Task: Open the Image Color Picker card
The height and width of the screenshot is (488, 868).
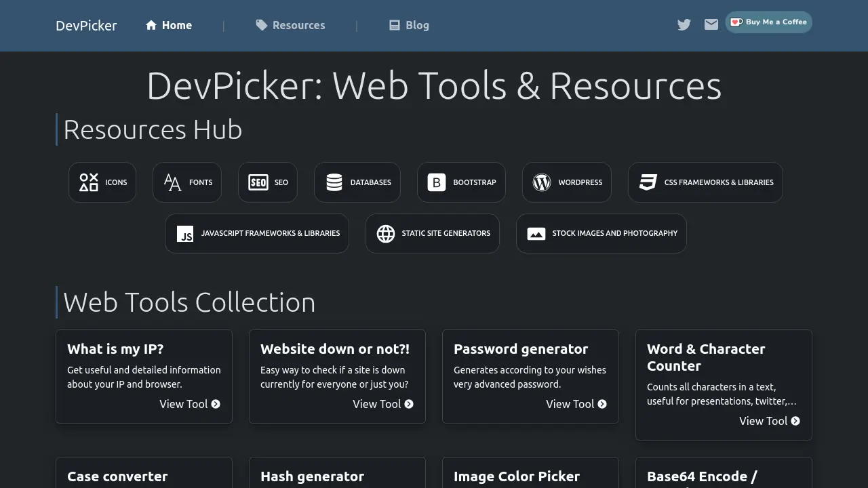Action: (530, 473)
